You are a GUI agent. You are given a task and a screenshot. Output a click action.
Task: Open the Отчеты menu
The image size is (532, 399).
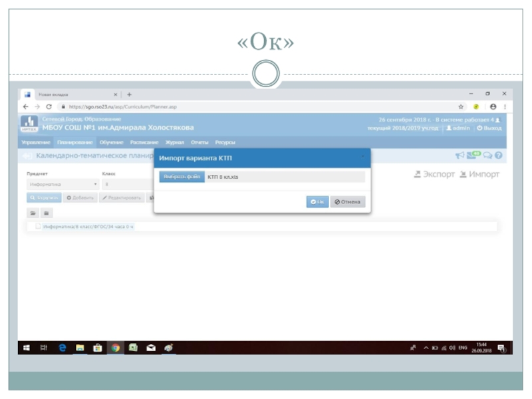(199, 142)
